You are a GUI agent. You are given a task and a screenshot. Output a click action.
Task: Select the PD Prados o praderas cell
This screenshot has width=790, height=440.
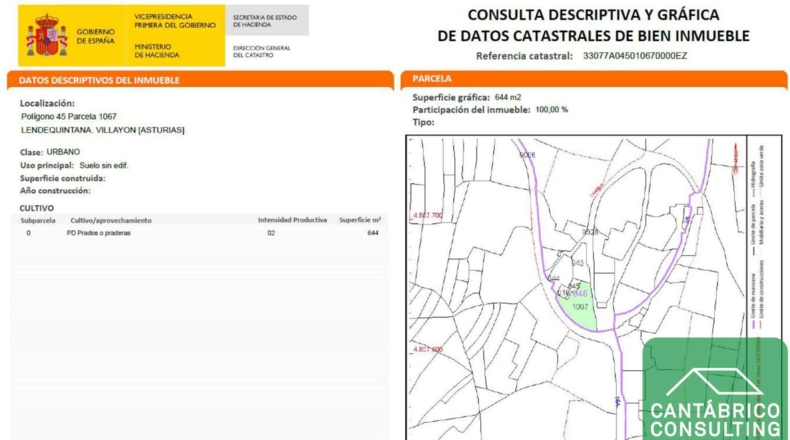[99, 233]
